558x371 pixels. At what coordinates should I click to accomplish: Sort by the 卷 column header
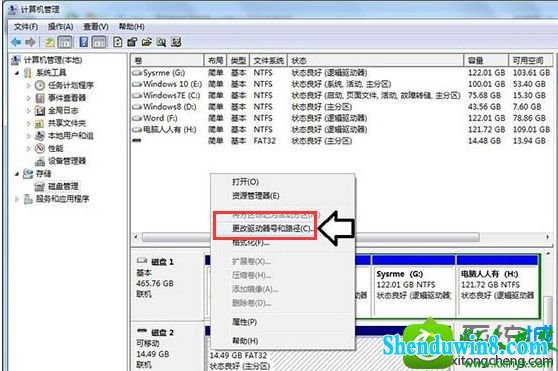click(x=167, y=60)
